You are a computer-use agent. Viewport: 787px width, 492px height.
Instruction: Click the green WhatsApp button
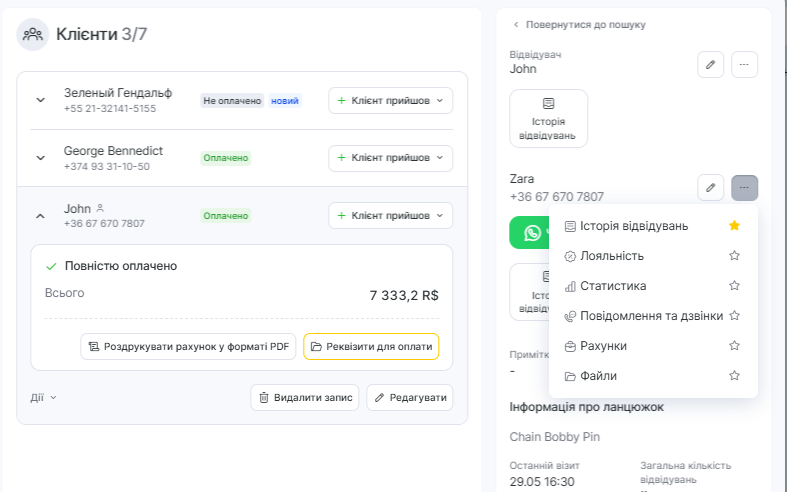530,232
